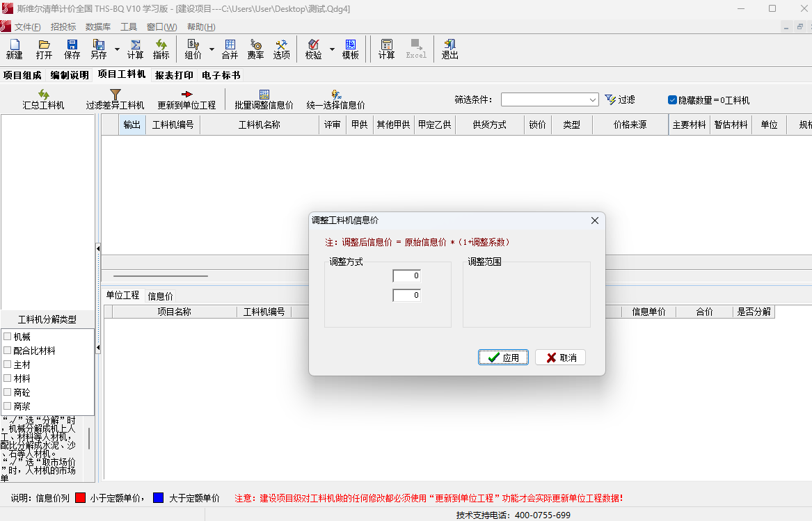Screen dimensions: 812x521
Task: Collapse left panel using upper splitter arrow
Action: coord(98,248)
